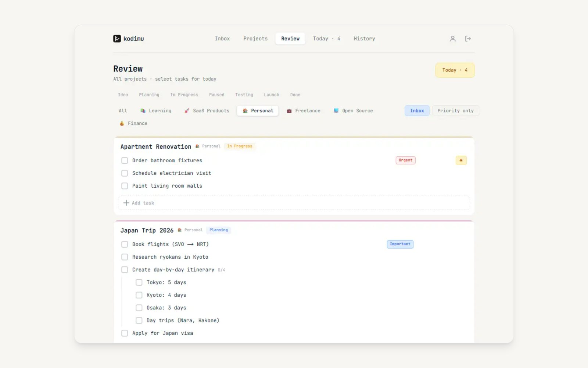
Task: Filter by Done status
Action: [295, 95]
